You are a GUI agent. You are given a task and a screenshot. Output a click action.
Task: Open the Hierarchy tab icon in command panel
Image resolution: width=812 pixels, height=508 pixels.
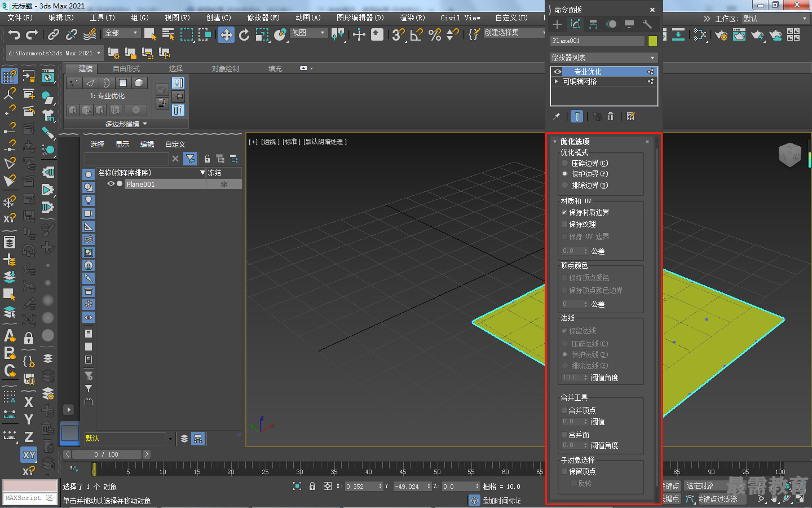[593, 24]
